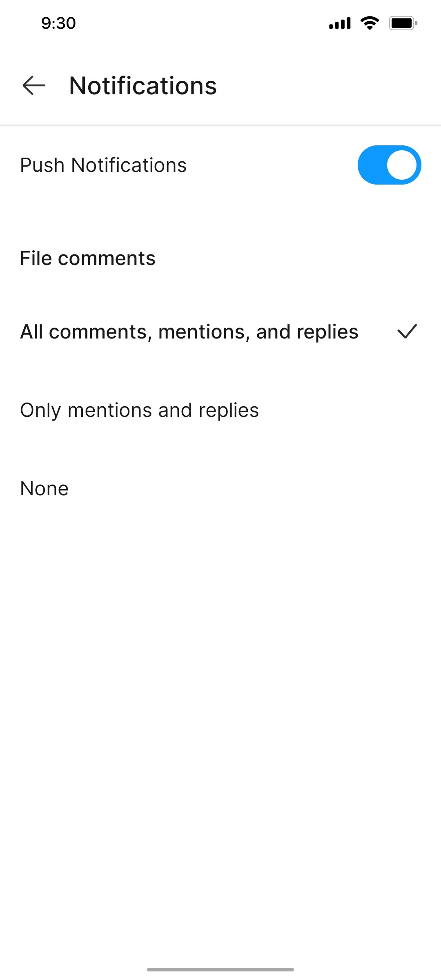Click the battery indicator icon
This screenshot has height=980, width=441.
[x=402, y=23]
